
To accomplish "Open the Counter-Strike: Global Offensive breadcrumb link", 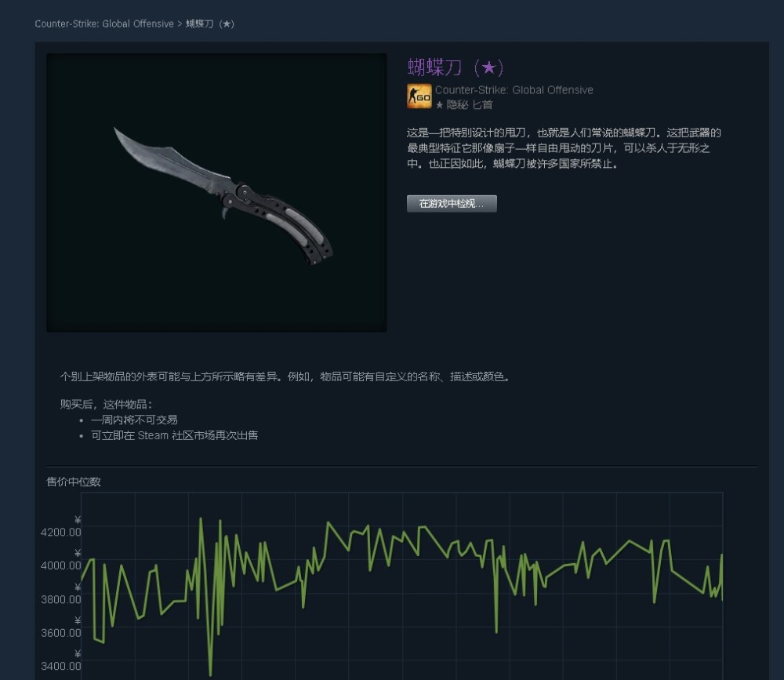I will pyautogui.click(x=104, y=24).
